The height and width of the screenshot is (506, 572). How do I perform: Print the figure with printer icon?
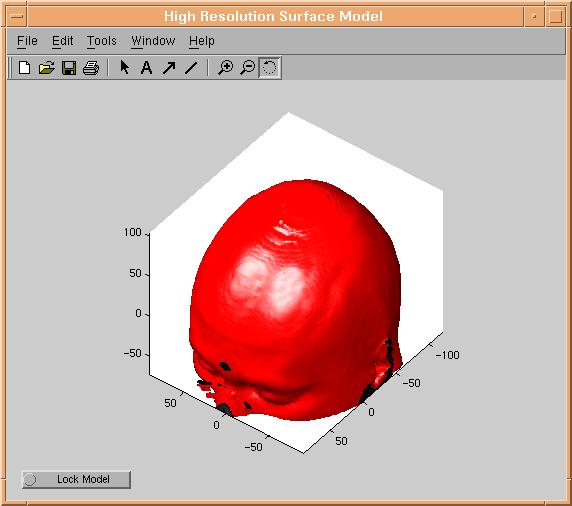click(x=91, y=68)
